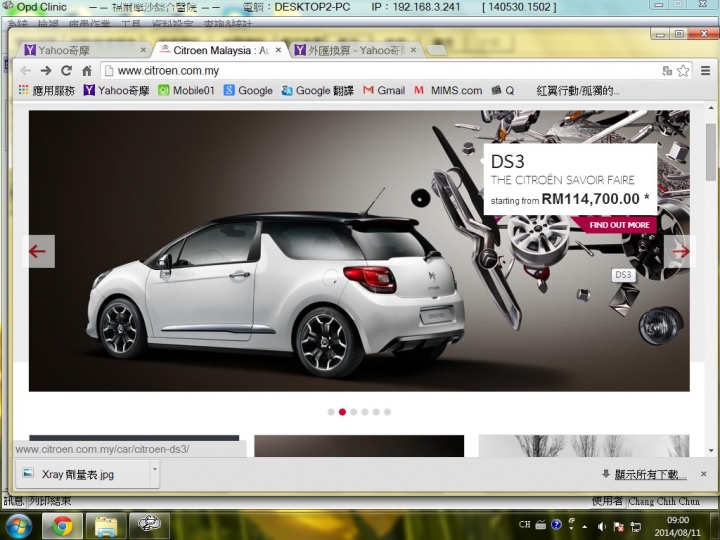Close the 外匯換算 tab
The image size is (720, 540).
(413, 50)
